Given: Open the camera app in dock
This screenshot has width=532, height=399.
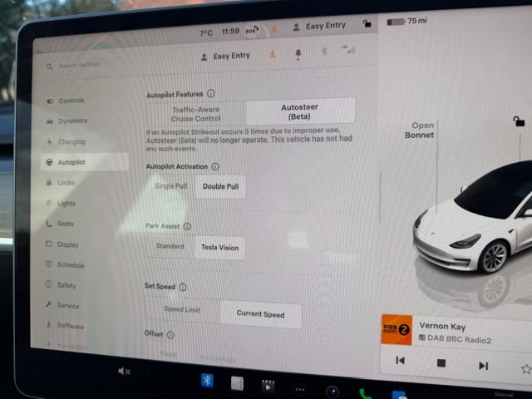Looking at the screenshot, I should [x=332, y=392].
